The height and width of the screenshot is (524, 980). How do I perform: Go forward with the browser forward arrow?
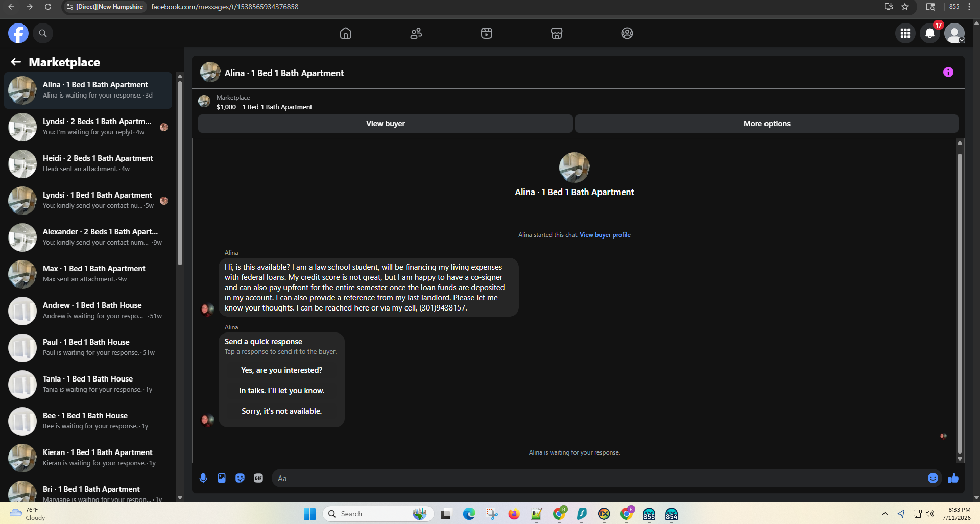click(30, 7)
